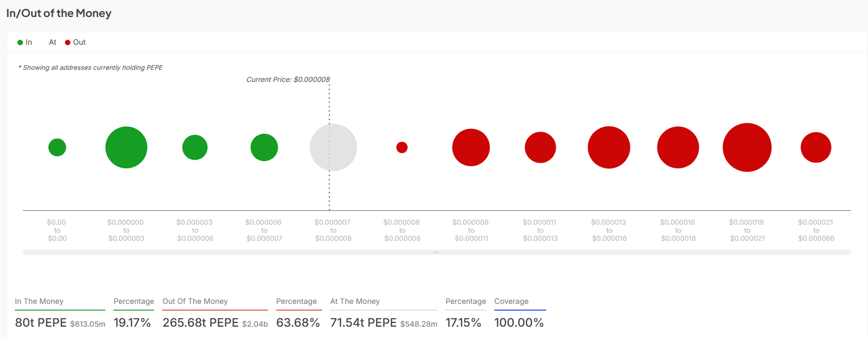
Task: Select the green bubble for $0.000006 to $0.000007
Action: pos(264,147)
